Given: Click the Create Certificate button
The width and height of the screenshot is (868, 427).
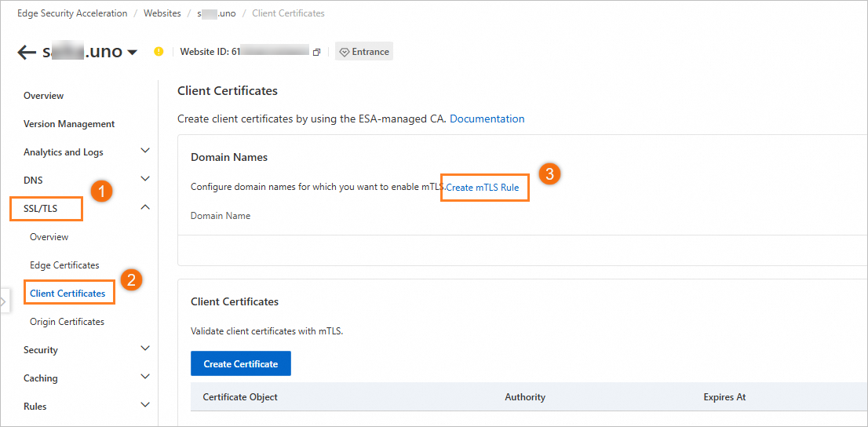Looking at the screenshot, I should coord(240,363).
